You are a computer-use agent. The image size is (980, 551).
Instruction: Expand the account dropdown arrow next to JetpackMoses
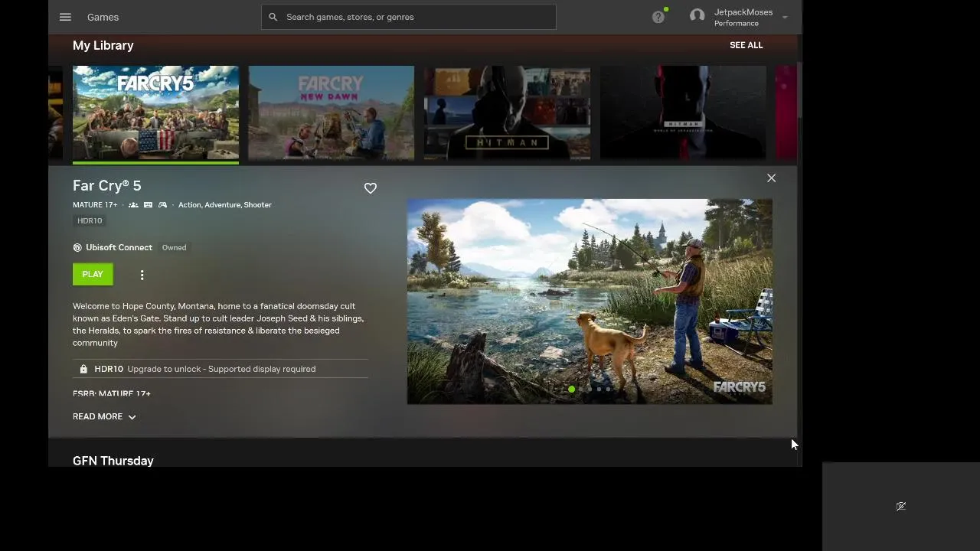click(x=785, y=18)
